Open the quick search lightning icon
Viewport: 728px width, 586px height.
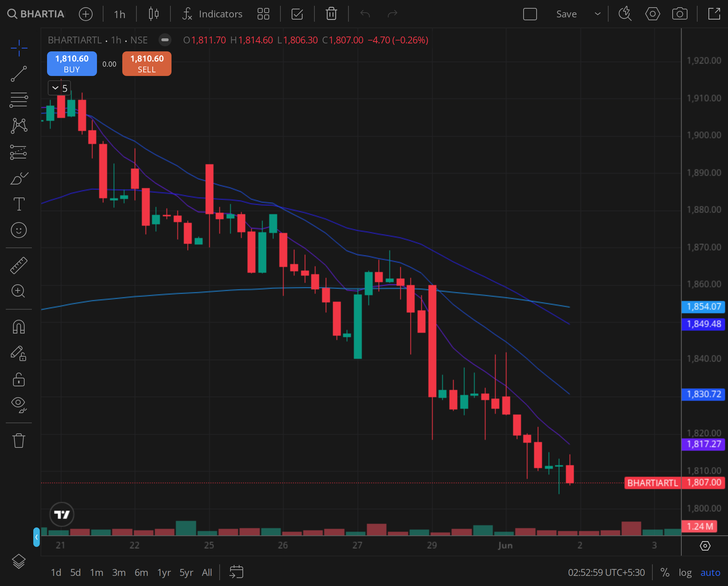click(x=625, y=14)
